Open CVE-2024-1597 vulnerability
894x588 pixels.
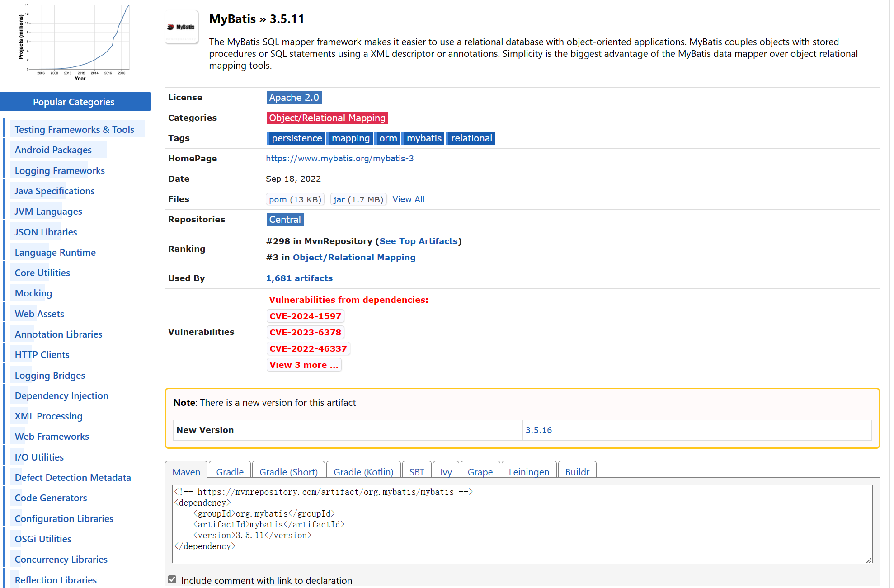coord(305,316)
